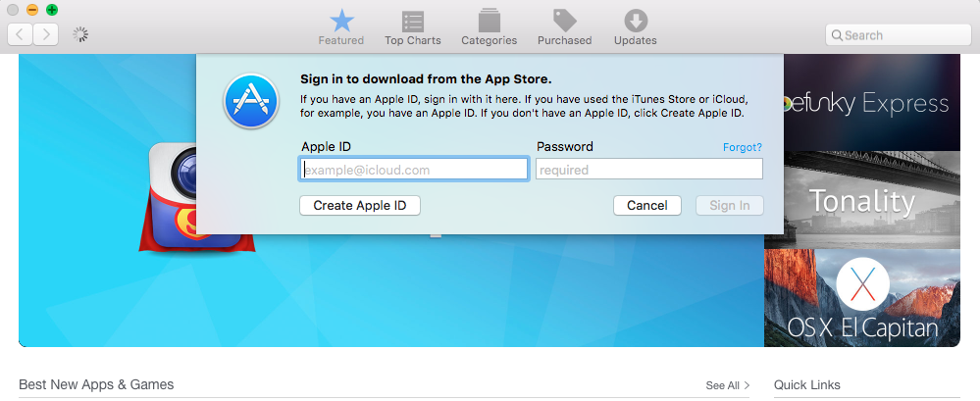Screen dimensions: 980x401
Task: Open the Updates download arrow icon
Action: pyautogui.click(x=636, y=21)
